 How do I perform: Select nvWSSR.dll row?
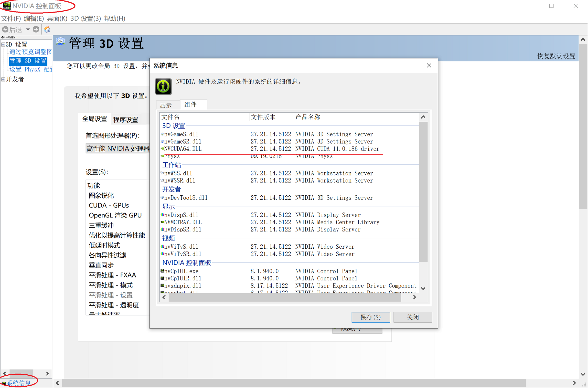[x=289, y=181]
